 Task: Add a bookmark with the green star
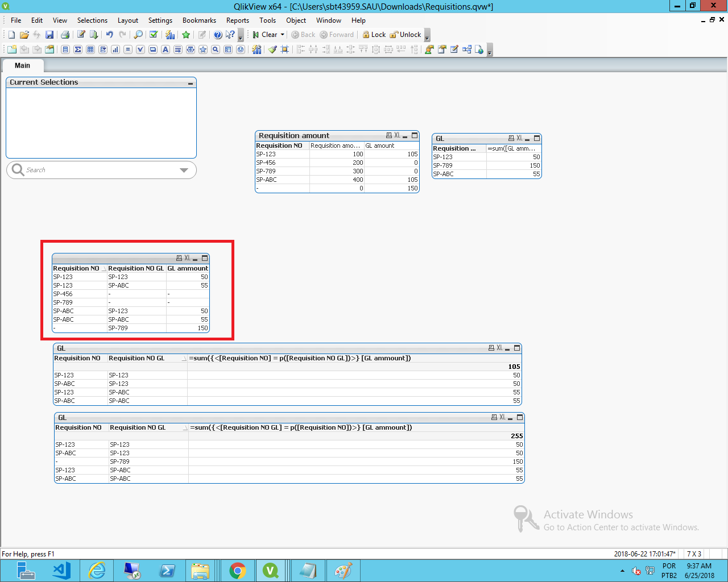pos(186,35)
